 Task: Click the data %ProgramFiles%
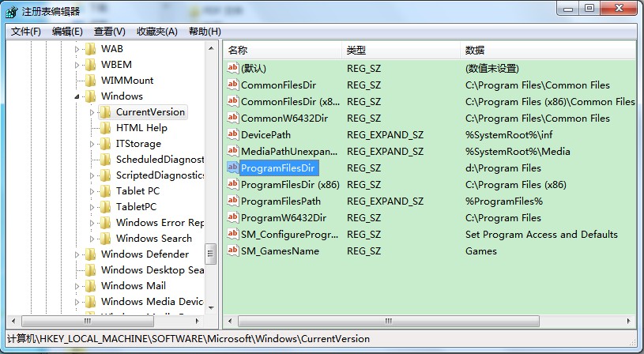(504, 201)
